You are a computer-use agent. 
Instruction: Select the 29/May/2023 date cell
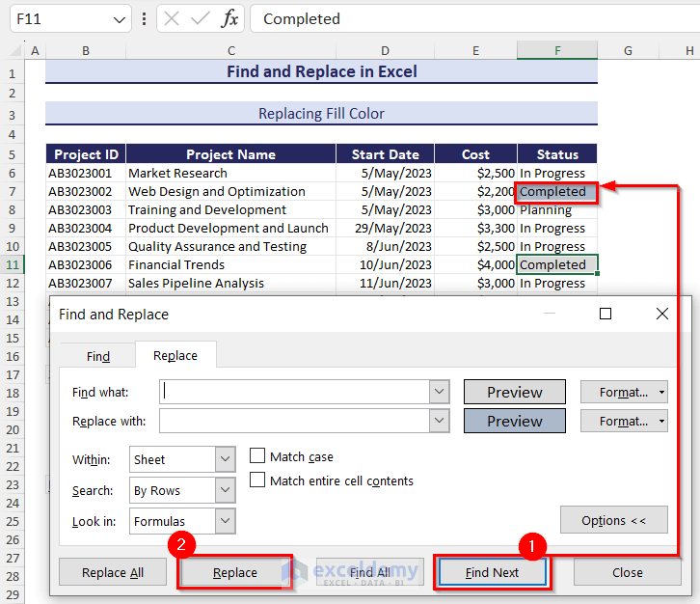(x=385, y=228)
